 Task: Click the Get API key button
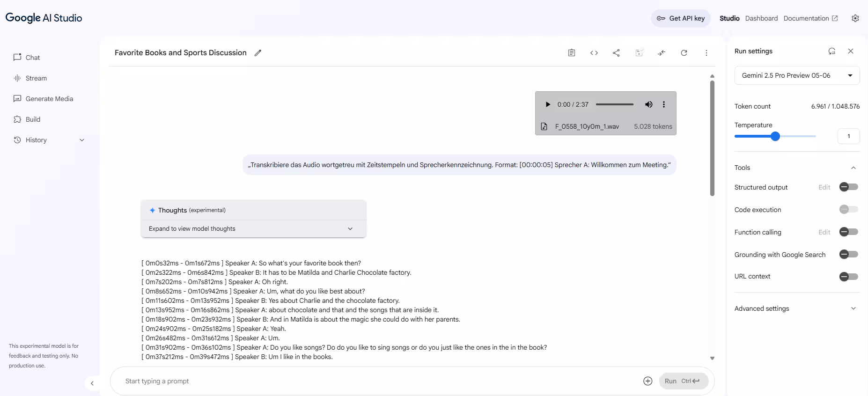(681, 18)
